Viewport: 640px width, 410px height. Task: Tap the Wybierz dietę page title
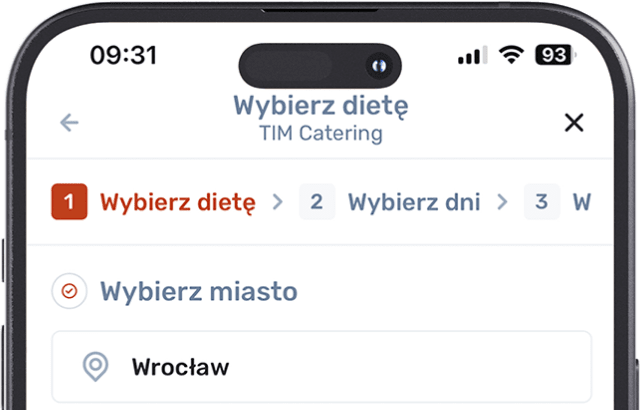(321, 106)
